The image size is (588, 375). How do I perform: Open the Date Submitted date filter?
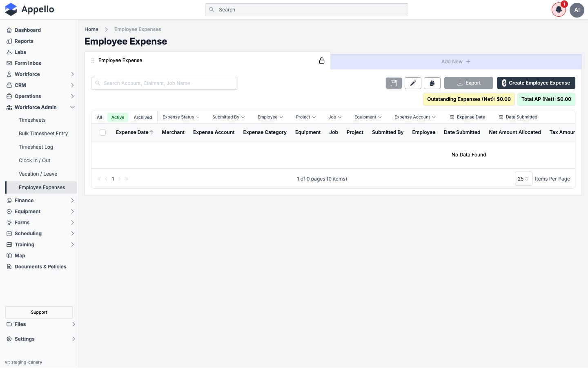[518, 117]
